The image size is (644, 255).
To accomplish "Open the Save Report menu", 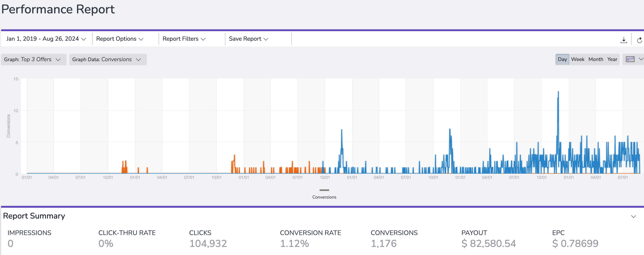I will point(248,39).
